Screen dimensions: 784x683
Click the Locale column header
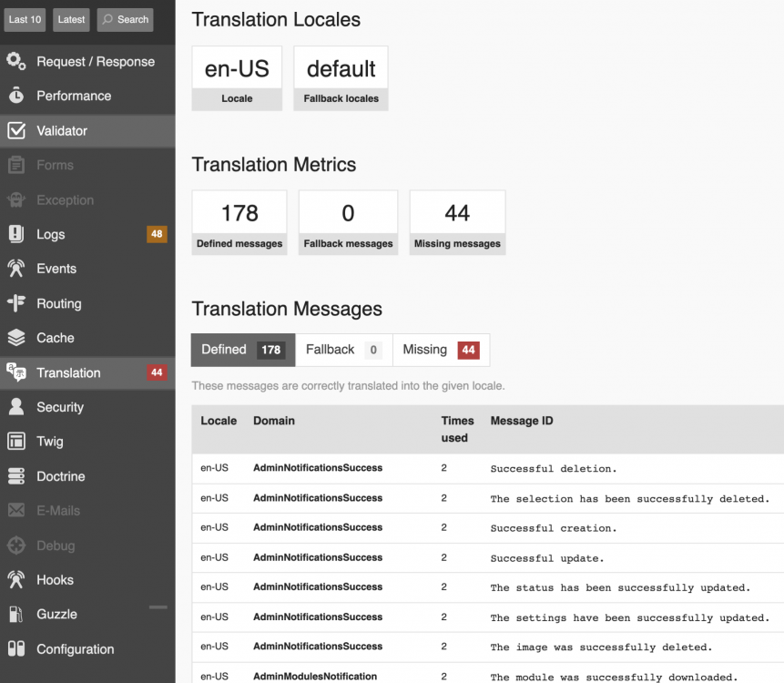click(219, 421)
